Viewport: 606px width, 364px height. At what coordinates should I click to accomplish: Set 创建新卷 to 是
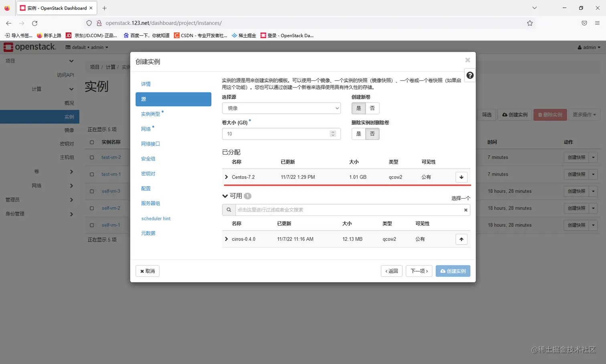coord(359,108)
